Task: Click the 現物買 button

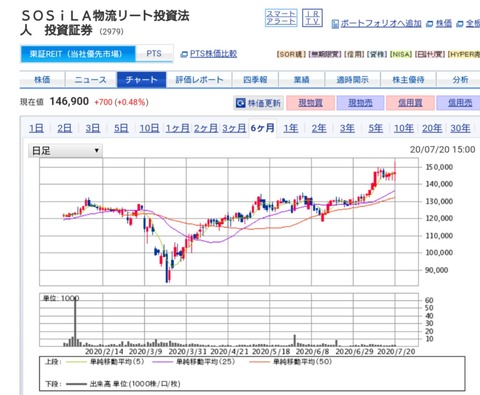Action: [x=310, y=103]
